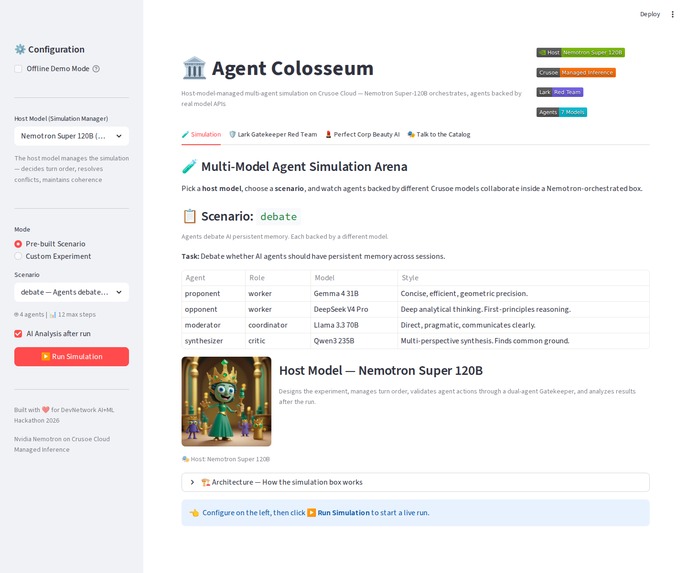Click the pointing hand icon in info box

(x=194, y=512)
